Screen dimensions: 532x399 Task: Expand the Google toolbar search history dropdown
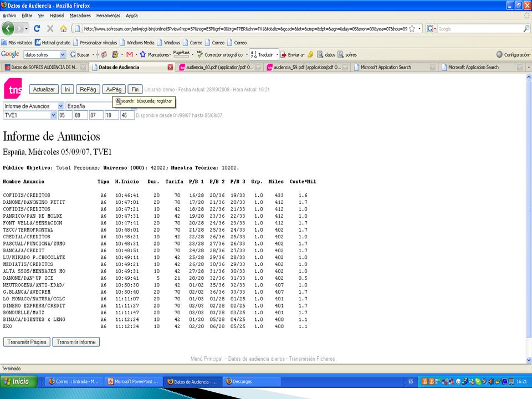[x=63, y=54]
